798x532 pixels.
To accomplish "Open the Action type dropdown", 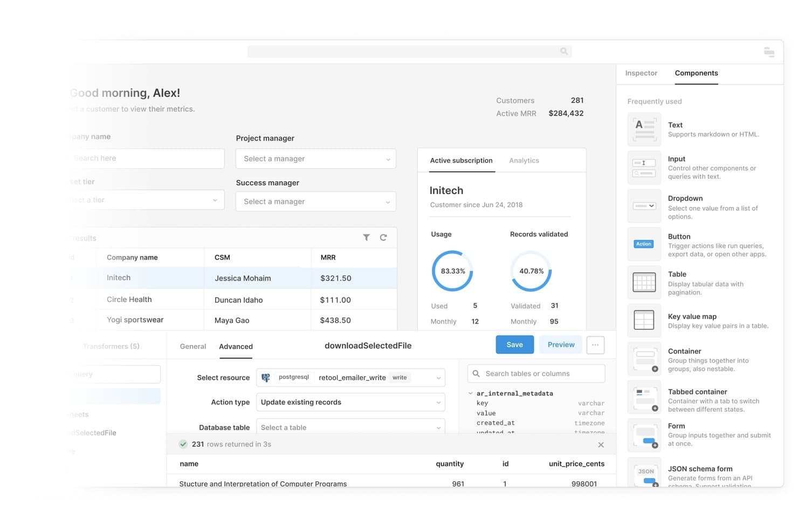I will point(350,402).
